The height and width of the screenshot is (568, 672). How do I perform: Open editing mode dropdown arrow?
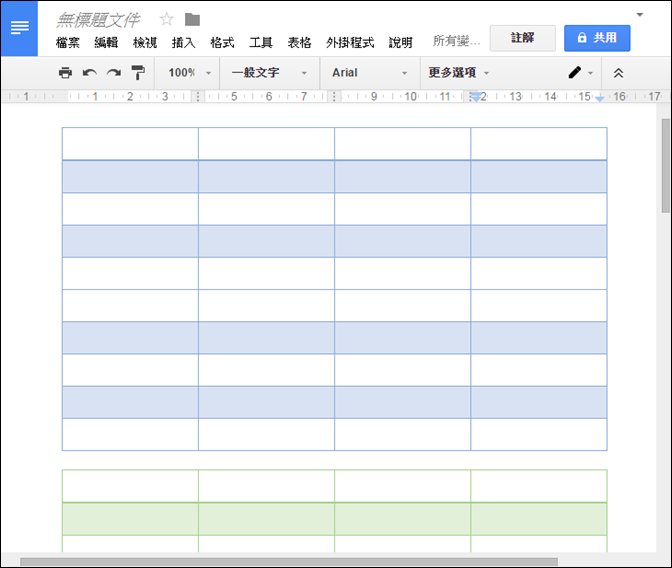(591, 73)
